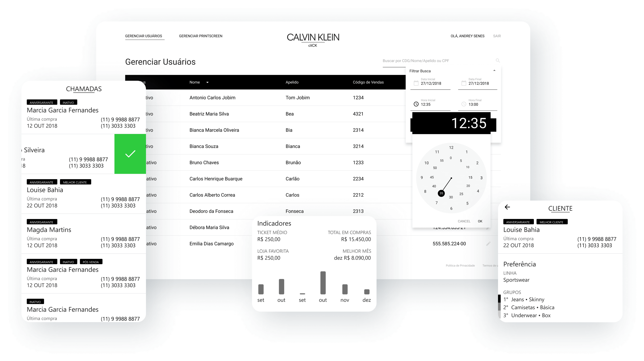Confirm time picker with OK
The width and height of the screenshot is (644, 361).
(480, 221)
